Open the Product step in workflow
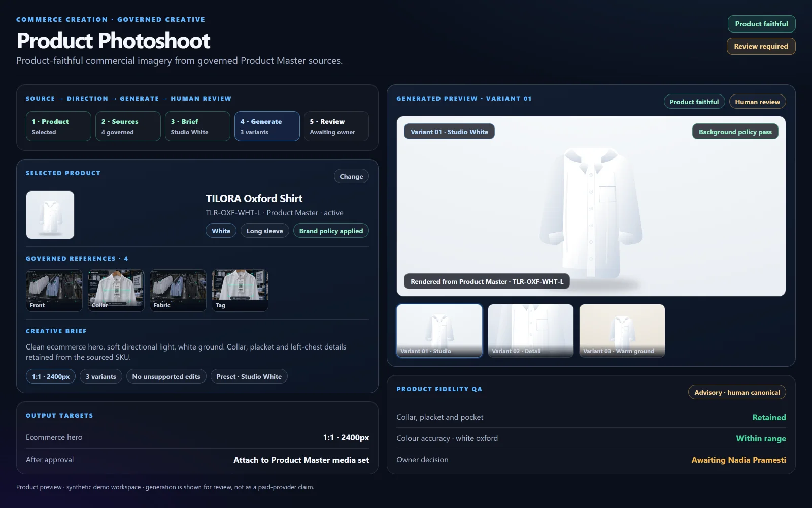812x508 pixels. pyautogui.click(x=58, y=126)
